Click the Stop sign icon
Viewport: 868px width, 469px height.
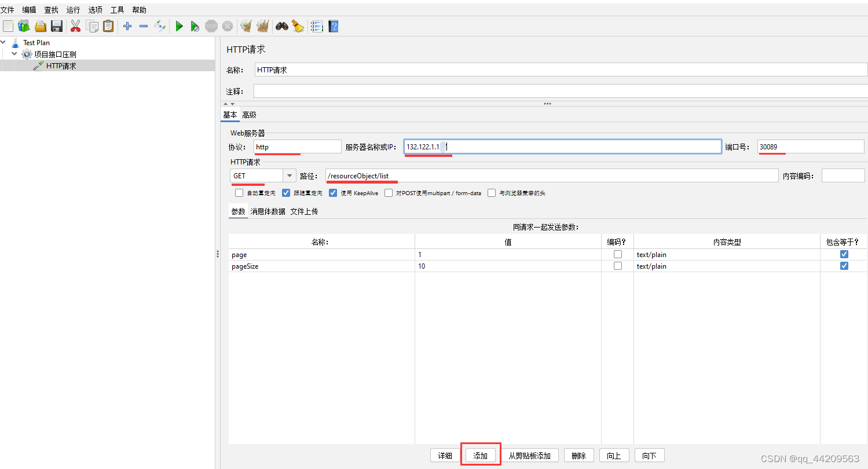211,26
